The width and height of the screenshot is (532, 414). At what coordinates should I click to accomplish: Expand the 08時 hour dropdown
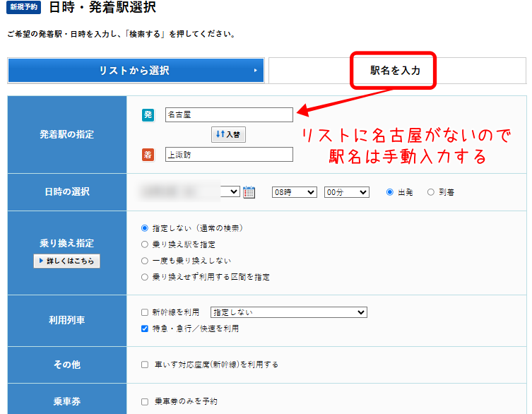pyautogui.click(x=295, y=192)
